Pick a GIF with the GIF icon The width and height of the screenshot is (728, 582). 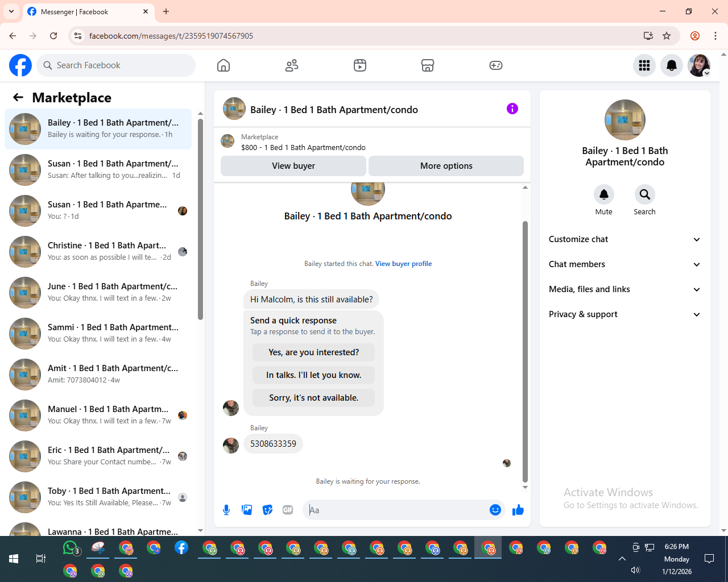288,510
